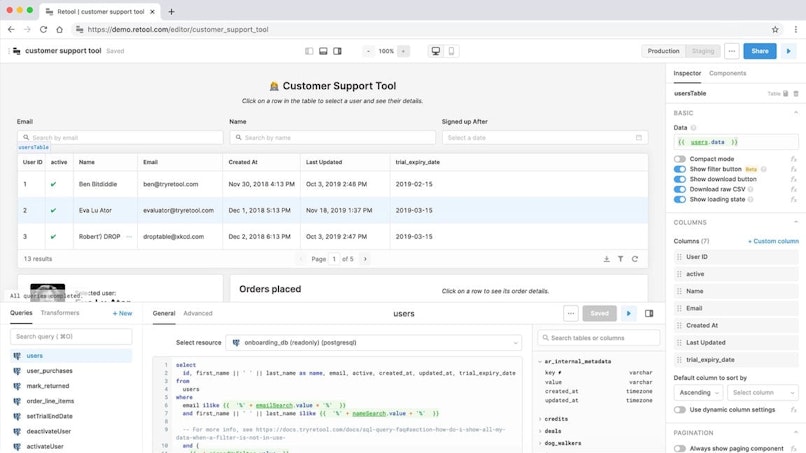Add a Custom column
Viewport: 806px width, 453px height.
coord(773,241)
